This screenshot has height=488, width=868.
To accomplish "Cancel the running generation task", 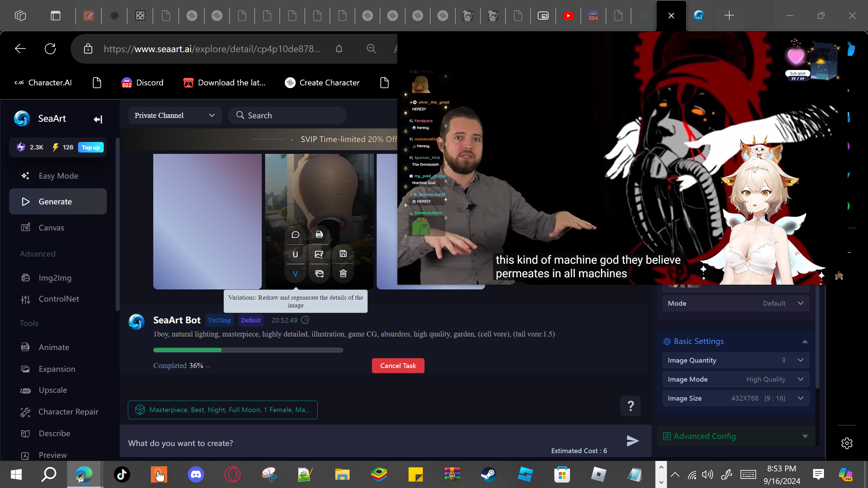I will click(x=398, y=366).
